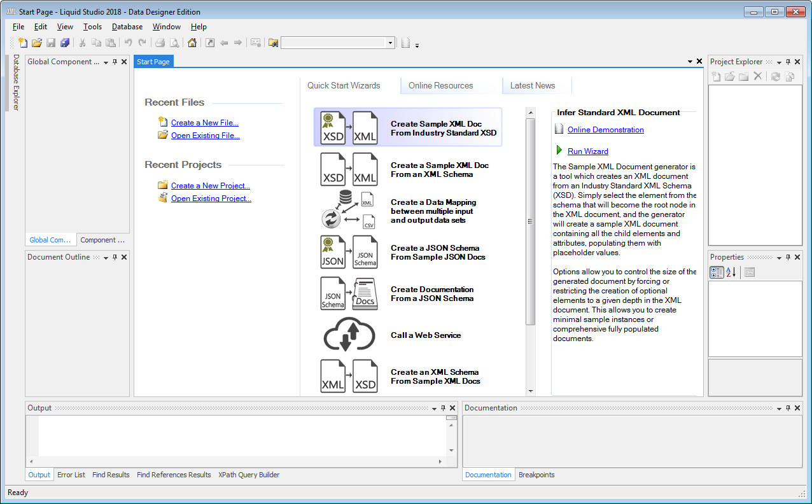Open the Database menu

coord(127,27)
